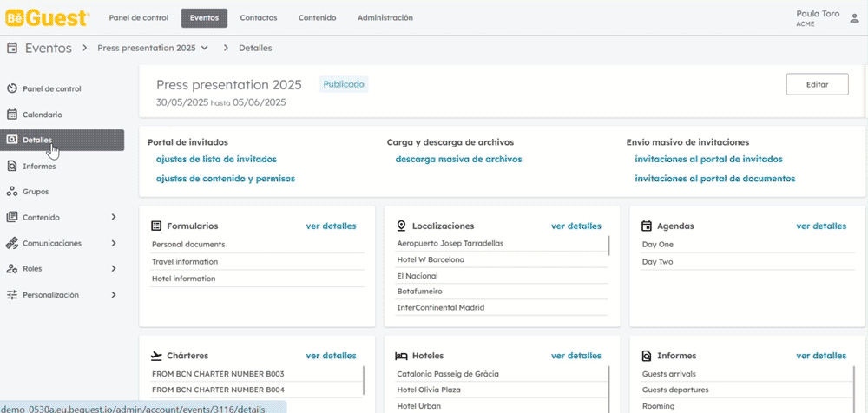The width and height of the screenshot is (868, 413).
Task: Click the Panel de control sidebar icon
Action: (x=12, y=88)
